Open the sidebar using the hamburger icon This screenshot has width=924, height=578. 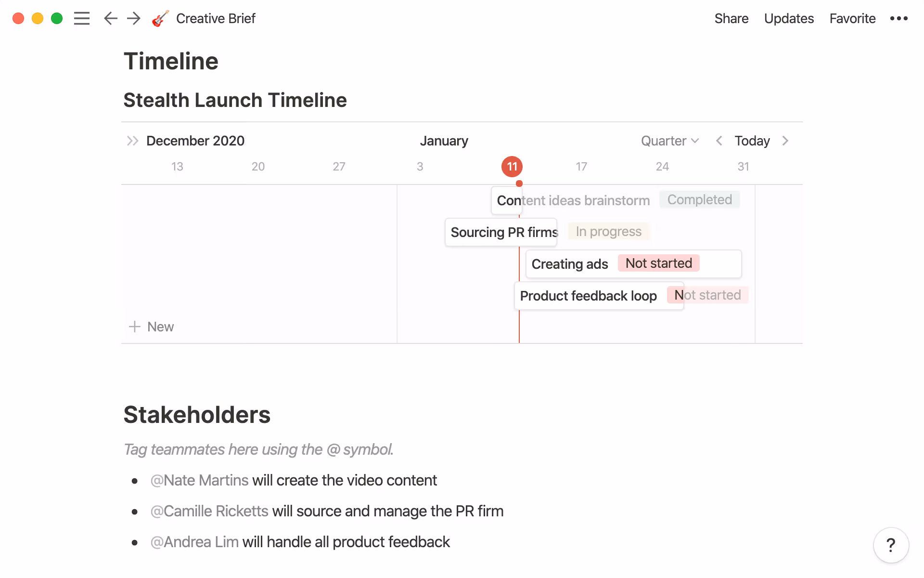(82, 18)
